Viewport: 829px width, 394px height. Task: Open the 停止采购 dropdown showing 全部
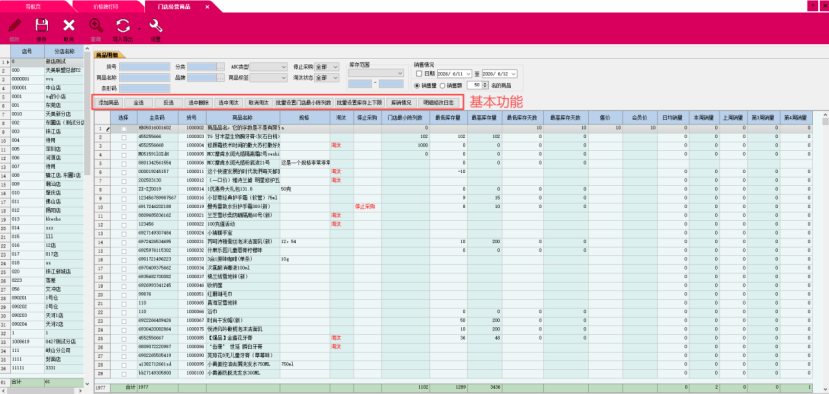point(327,67)
